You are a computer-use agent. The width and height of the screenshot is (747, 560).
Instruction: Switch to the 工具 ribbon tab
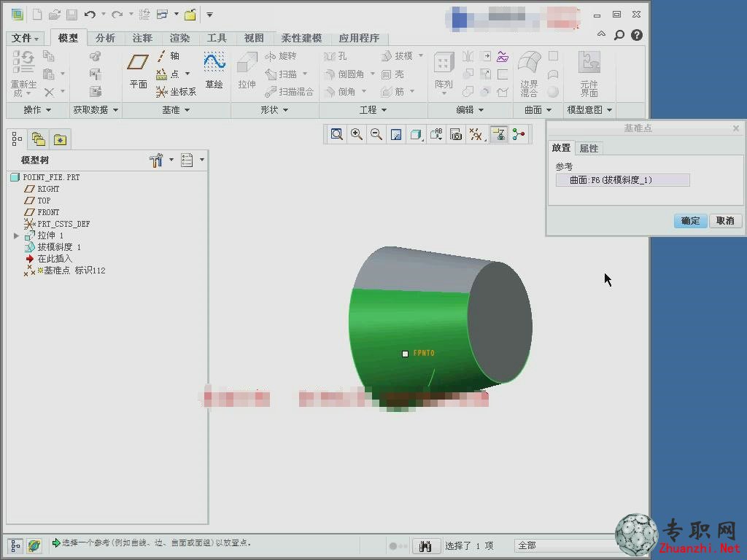point(217,38)
